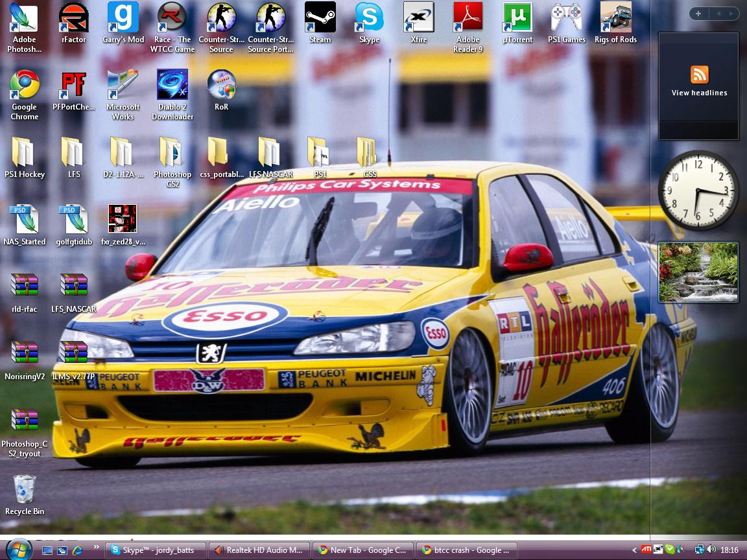Select the LFS_NASCAR archive file

[x=74, y=293]
